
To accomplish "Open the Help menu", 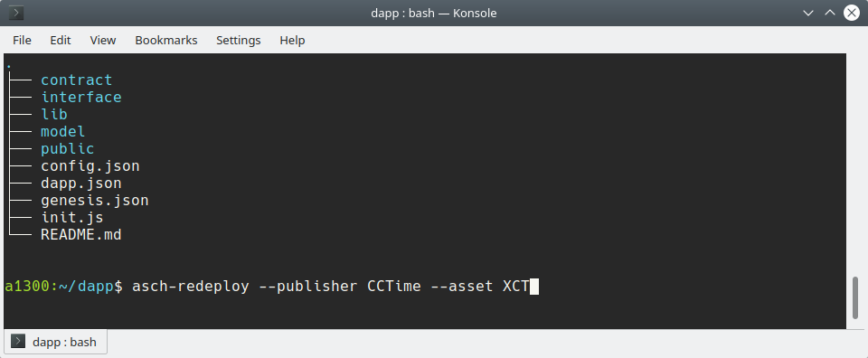I will click(x=292, y=41).
